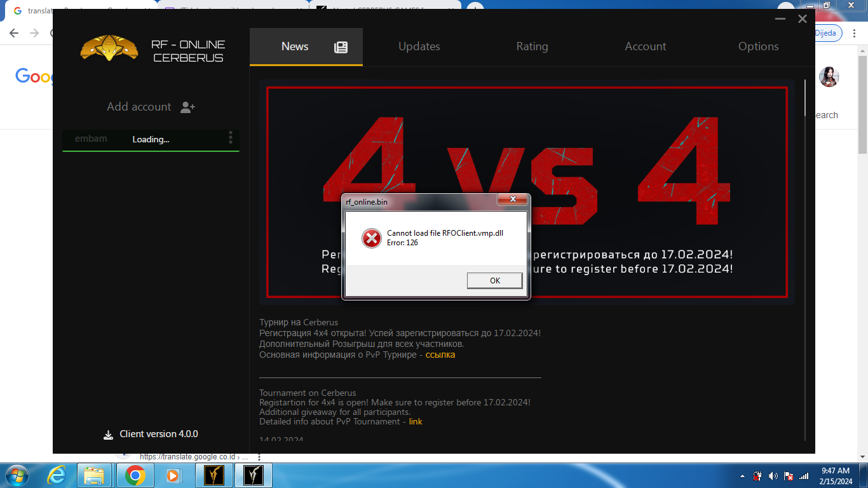Open Windows Explorer folder on taskbar
The image size is (868, 488).
click(x=94, y=475)
